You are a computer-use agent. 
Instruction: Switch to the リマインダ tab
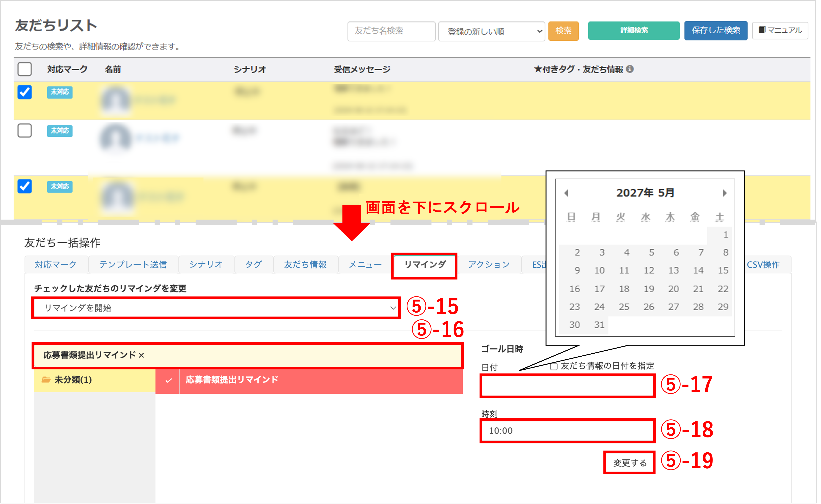[x=424, y=265]
